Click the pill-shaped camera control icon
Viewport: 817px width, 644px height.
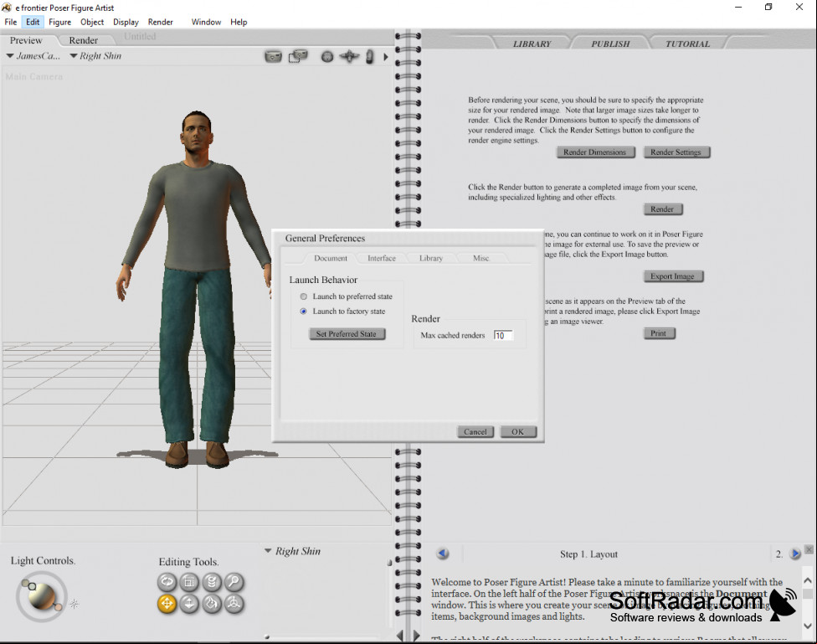click(x=369, y=56)
